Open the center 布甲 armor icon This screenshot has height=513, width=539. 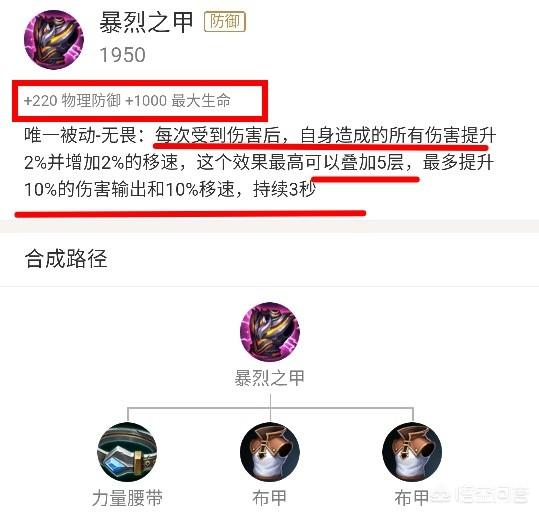[x=270, y=452]
